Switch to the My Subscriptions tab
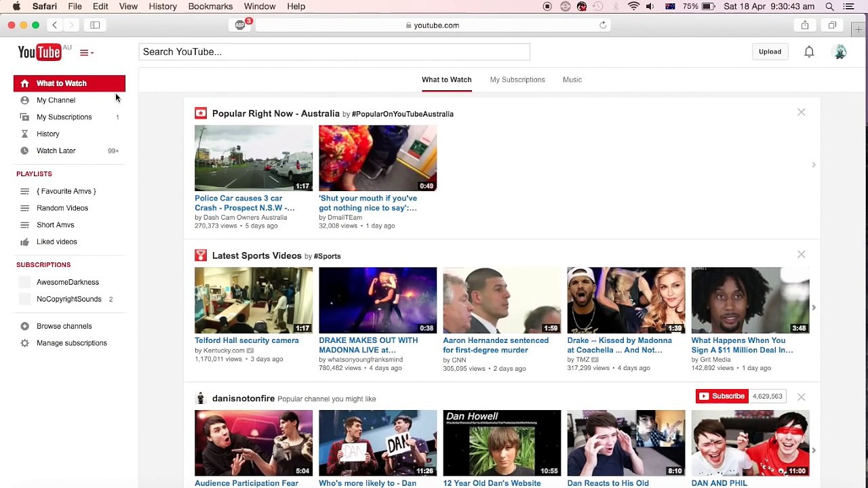 click(x=517, y=80)
